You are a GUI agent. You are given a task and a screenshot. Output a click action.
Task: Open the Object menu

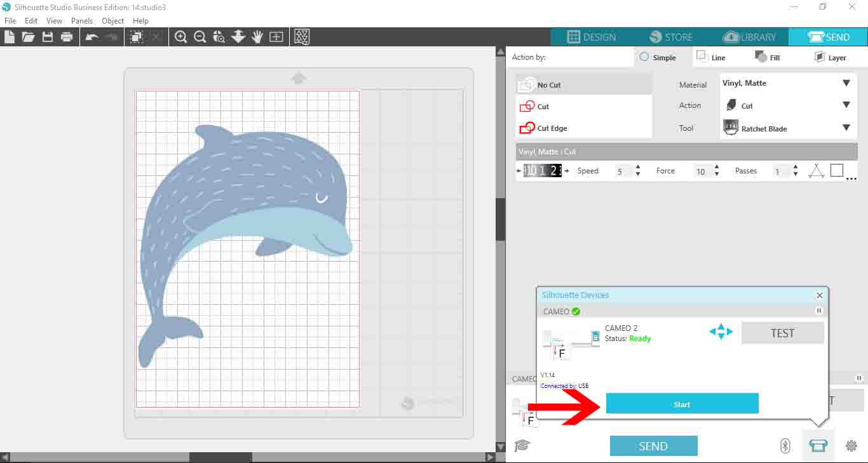point(112,20)
